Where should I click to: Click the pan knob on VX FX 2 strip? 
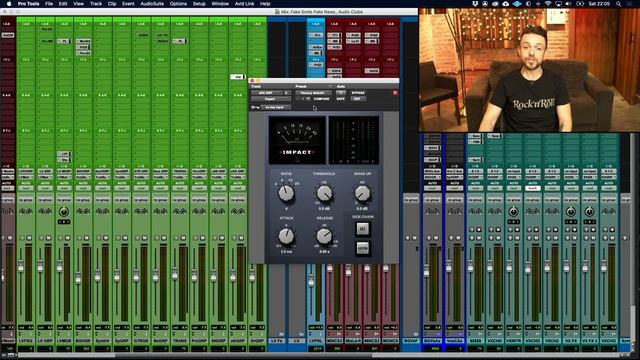tap(589, 211)
